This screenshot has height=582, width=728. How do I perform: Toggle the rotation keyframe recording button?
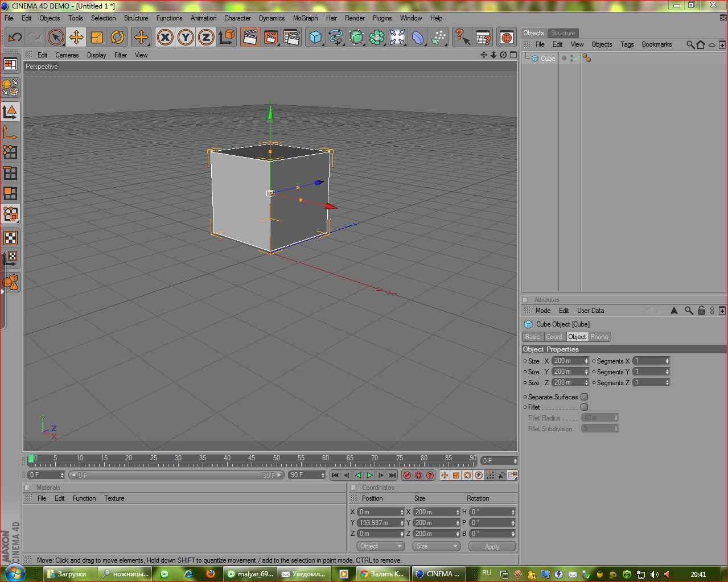pyautogui.click(x=467, y=475)
